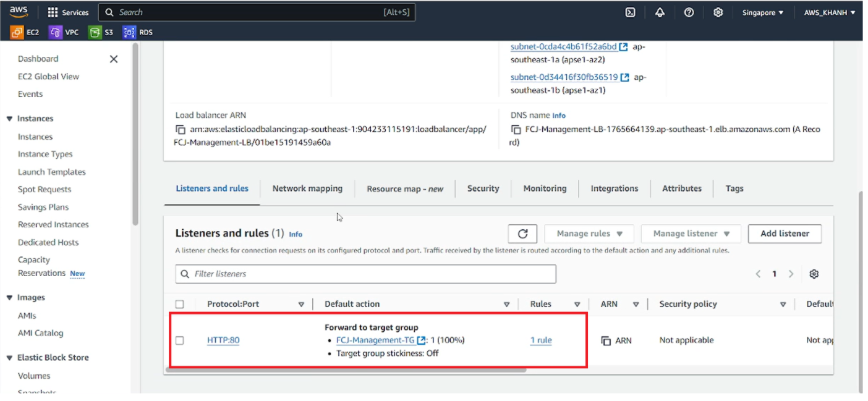Open the help question mark icon
This screenshot has width=868, height=401.
tap(689, 12)
